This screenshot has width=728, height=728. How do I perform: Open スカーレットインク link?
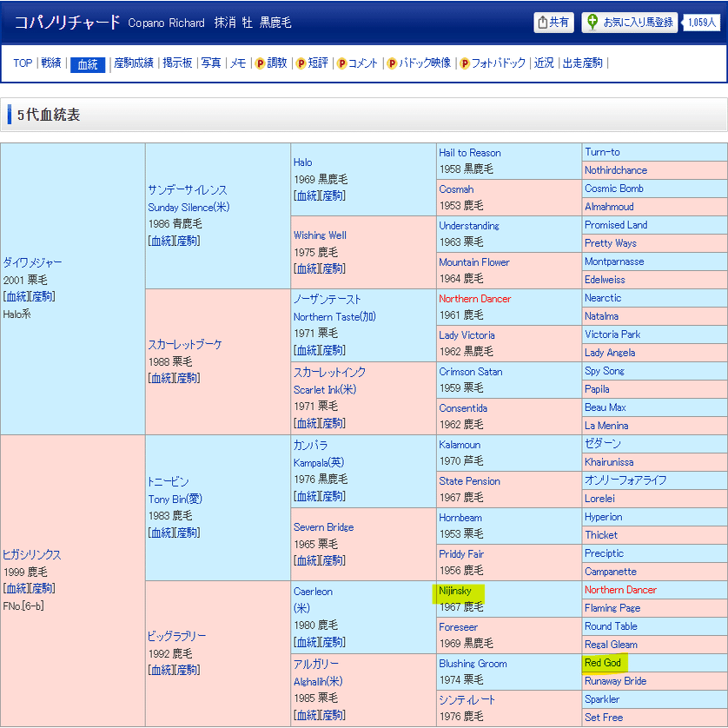click(x=329, y=373)
